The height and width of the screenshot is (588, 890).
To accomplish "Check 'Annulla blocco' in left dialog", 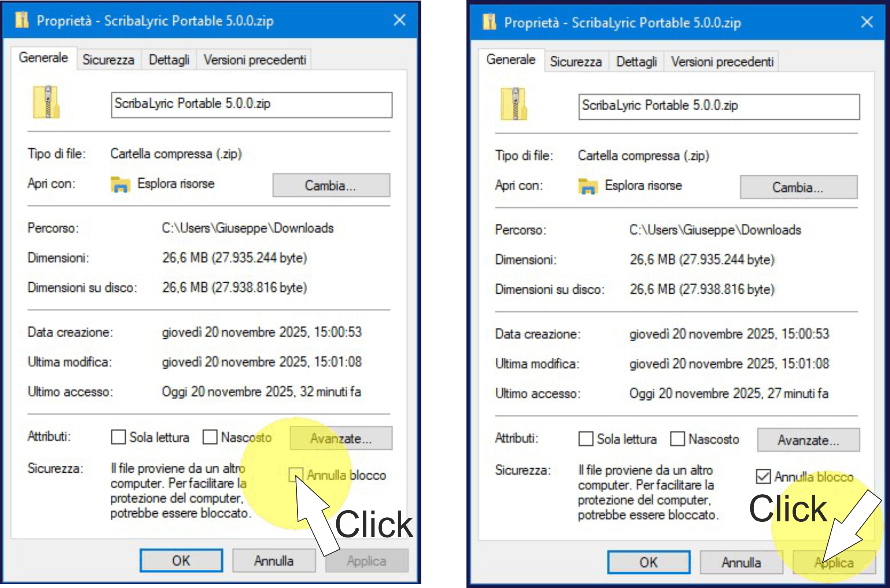I will point(295,475).
